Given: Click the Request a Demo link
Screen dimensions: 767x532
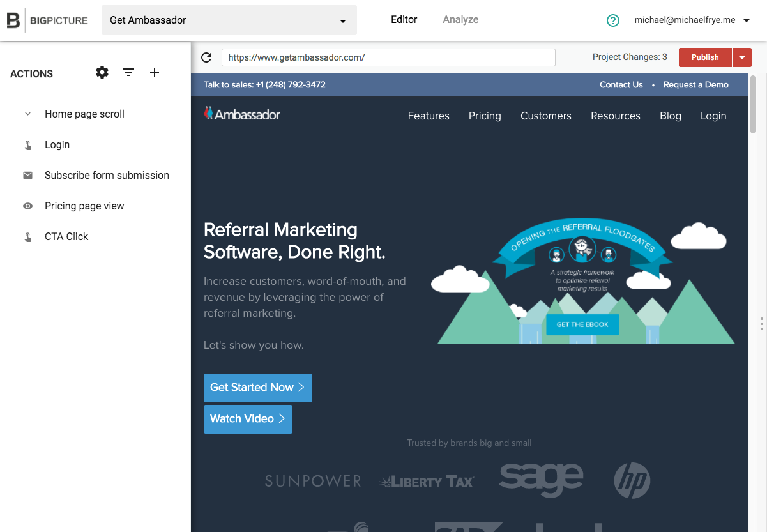Looking at the screenshot, I should click(696, 85).
